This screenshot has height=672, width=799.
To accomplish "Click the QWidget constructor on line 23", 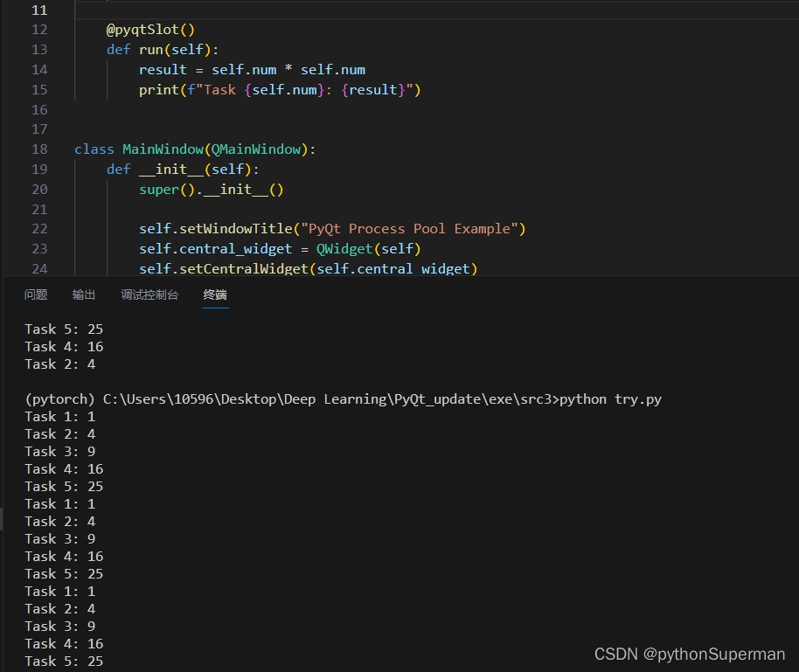I will (344, 249).
